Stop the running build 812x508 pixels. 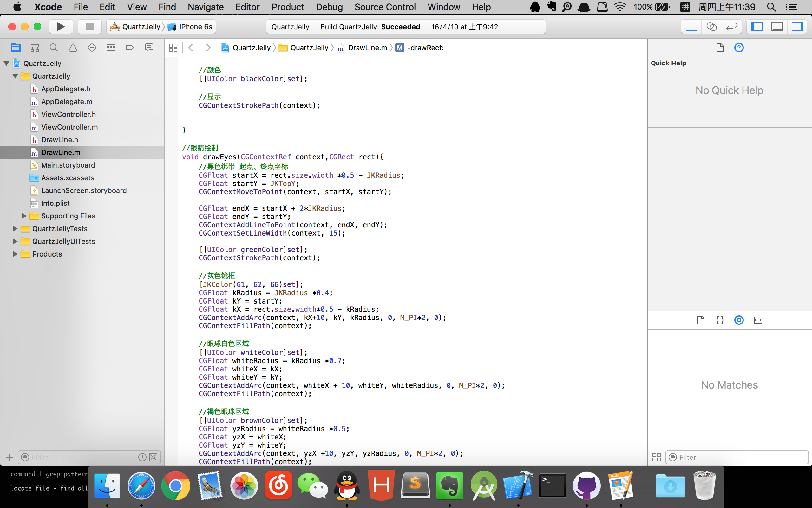89,27
